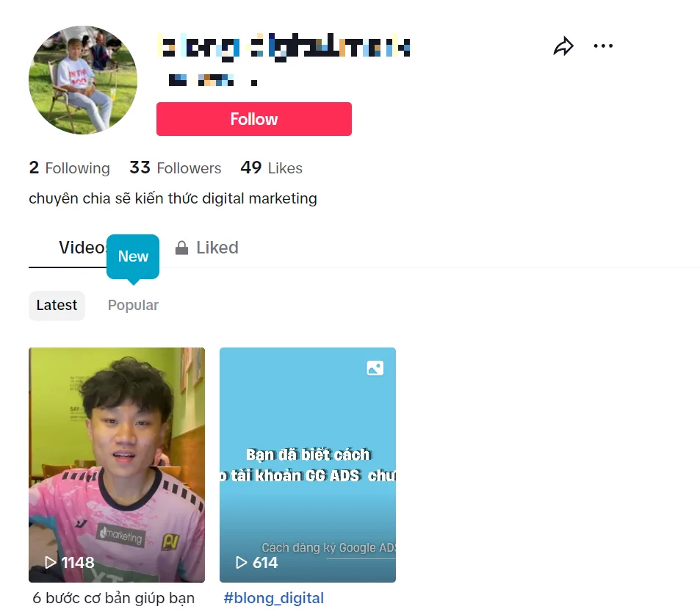This screenshot has height=612, width=700.
Task: Click the play icon next to 1148 views
Action: point(51,563)
